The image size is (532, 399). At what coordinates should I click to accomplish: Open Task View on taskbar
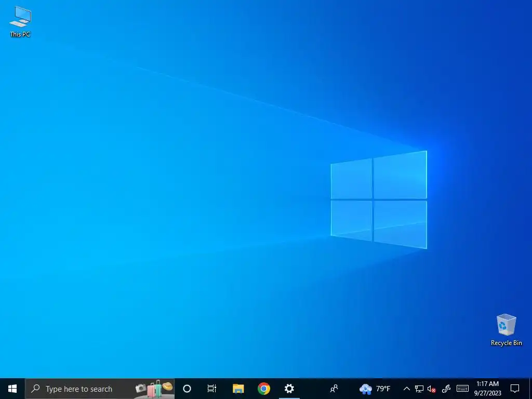pos(212,389)
